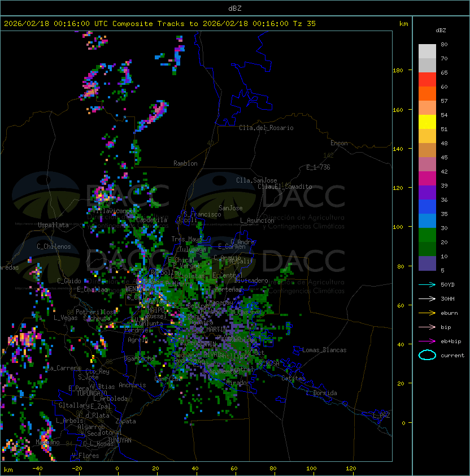Click the Clla.El_Cavadito label

[x=285, y=187]
